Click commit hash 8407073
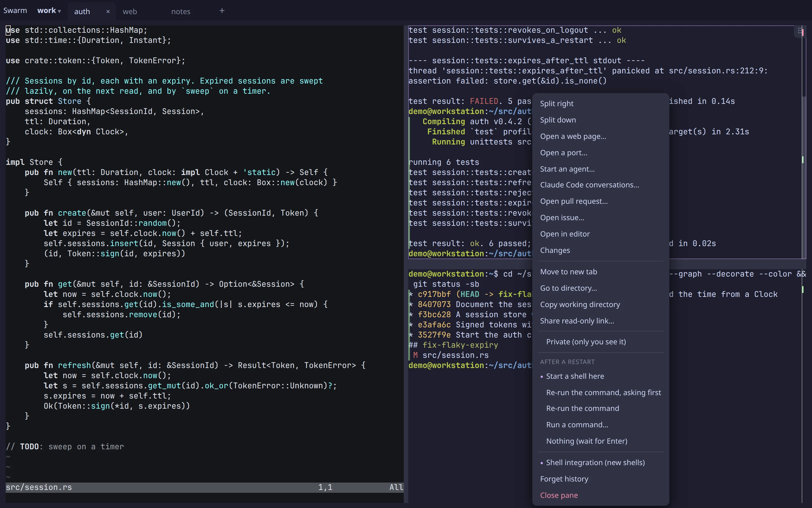This screenshot has width=812, height=508. pos(434,305)
